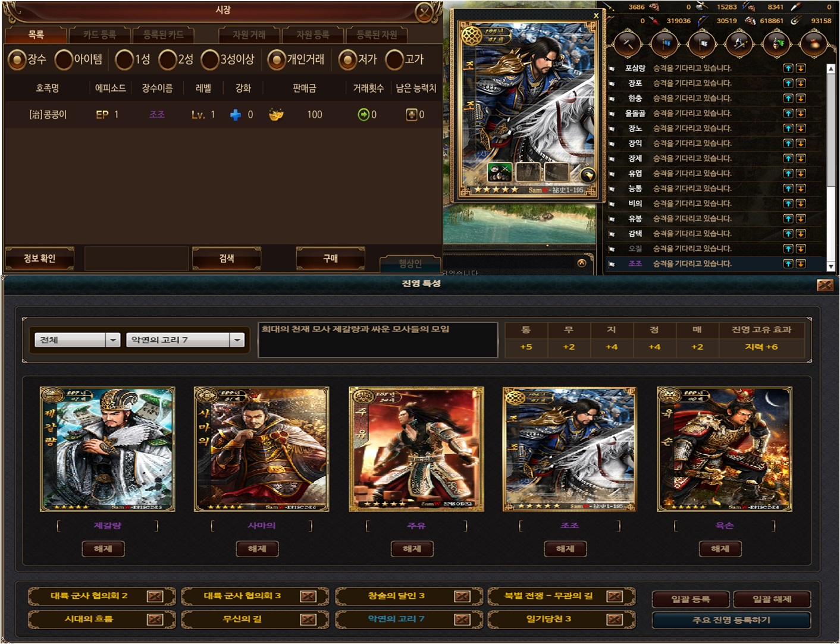Switch to the 카드 등록 tab
This screenshot has height=644, width=840.
tap(99, 35)
